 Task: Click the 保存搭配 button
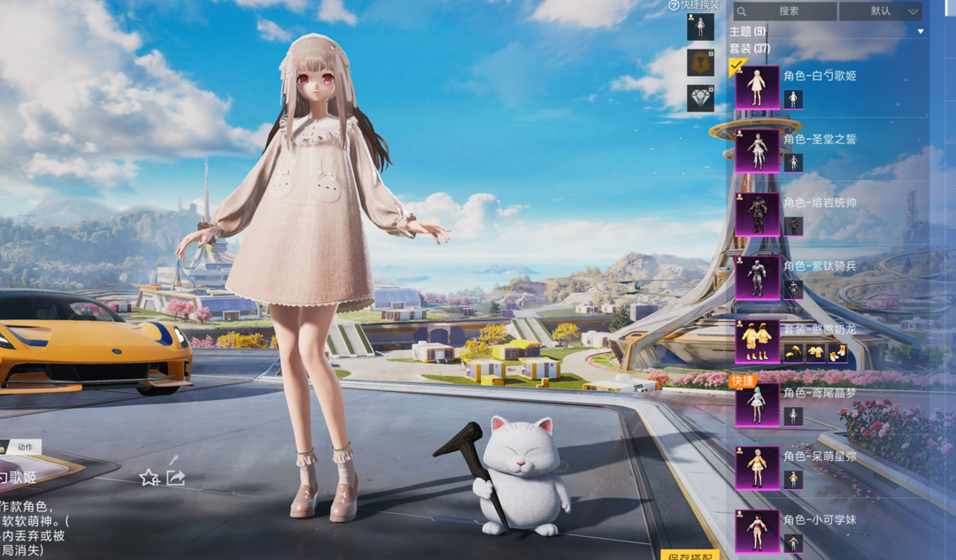pos(690,556)
